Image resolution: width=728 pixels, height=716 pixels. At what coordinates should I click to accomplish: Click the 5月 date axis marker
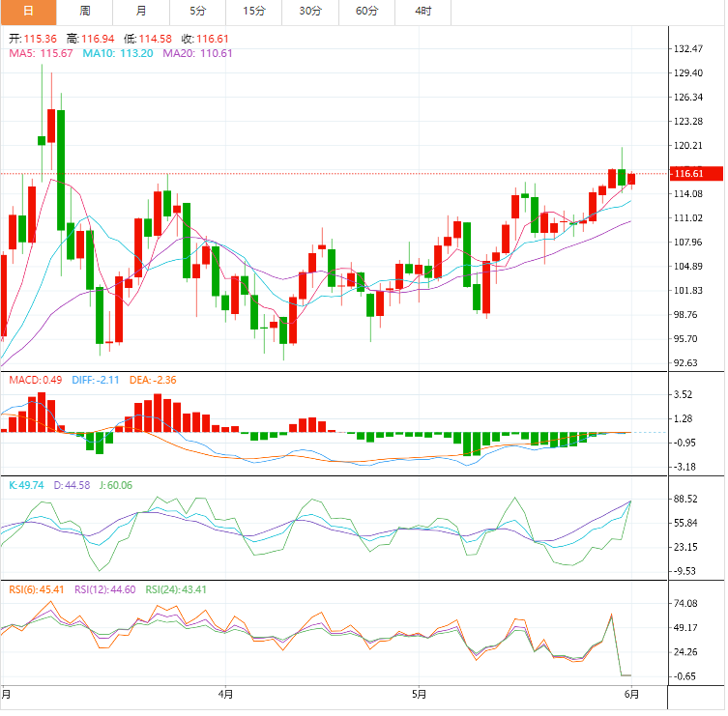coord(419,694)
